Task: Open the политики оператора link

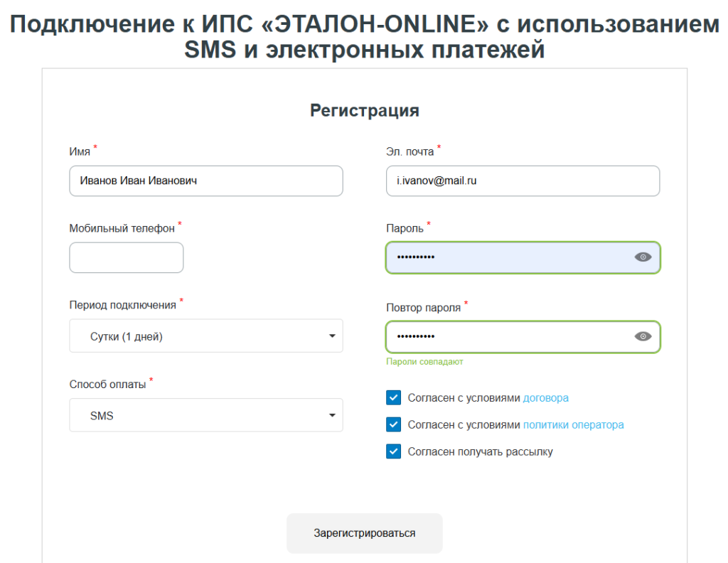Action: point(574,425)
